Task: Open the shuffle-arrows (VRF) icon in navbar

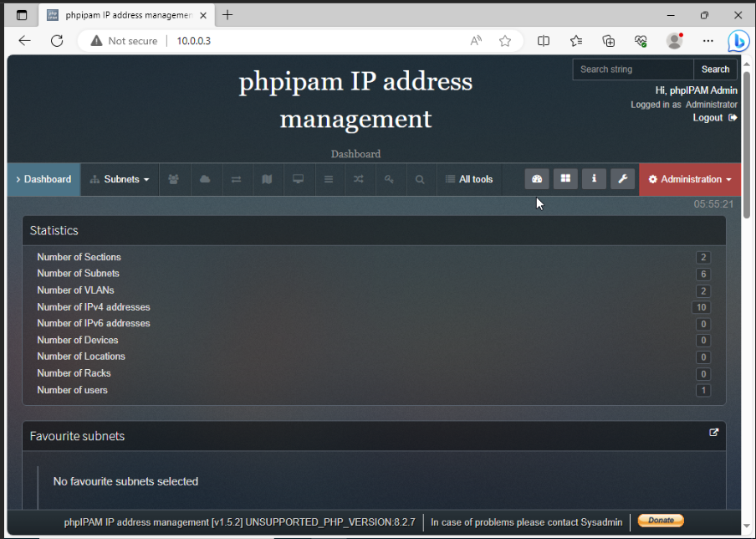Action: pyautogui.click(x=359, y=179)
